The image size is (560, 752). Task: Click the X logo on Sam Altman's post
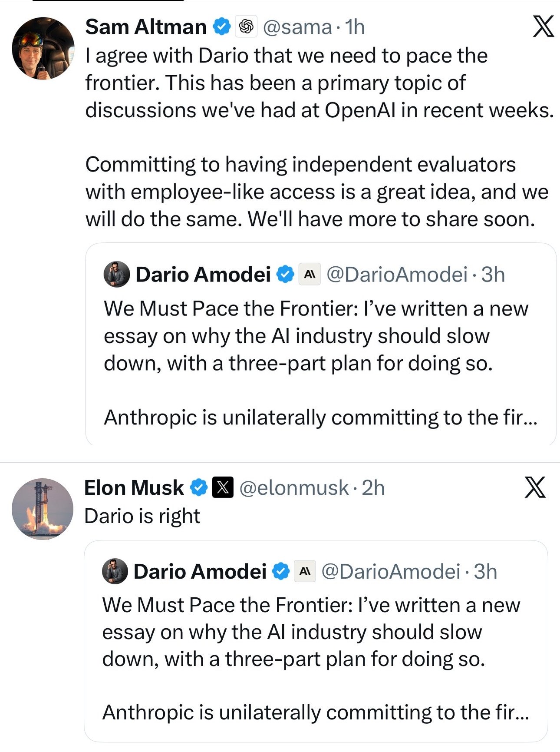pos(543,27)
